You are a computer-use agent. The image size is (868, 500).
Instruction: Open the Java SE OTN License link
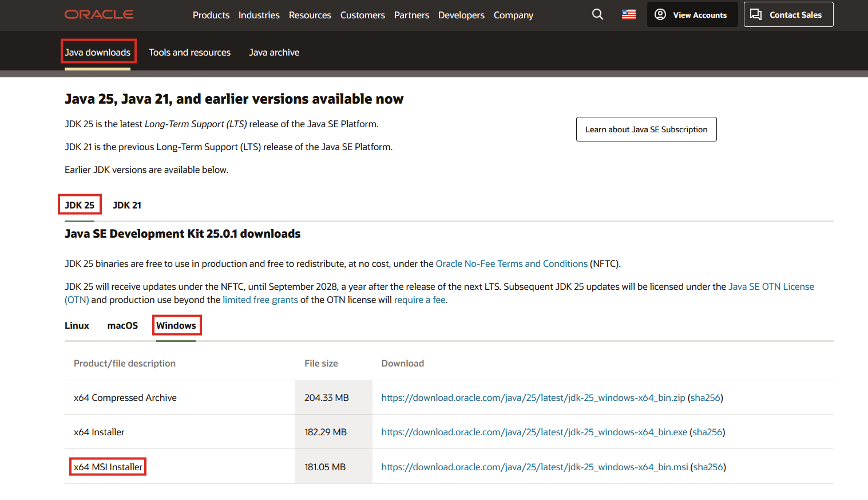[x=771, y=286]
